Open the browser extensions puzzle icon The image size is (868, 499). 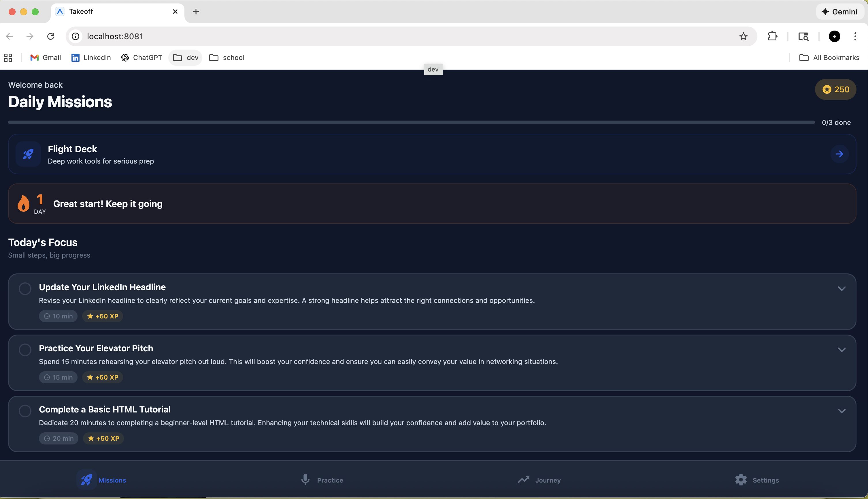[x=773, y=36]
